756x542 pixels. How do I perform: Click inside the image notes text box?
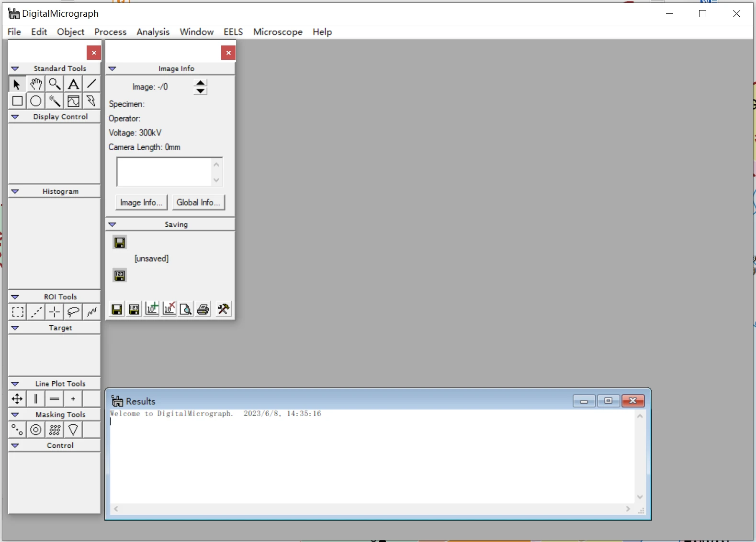pos(164,172)
